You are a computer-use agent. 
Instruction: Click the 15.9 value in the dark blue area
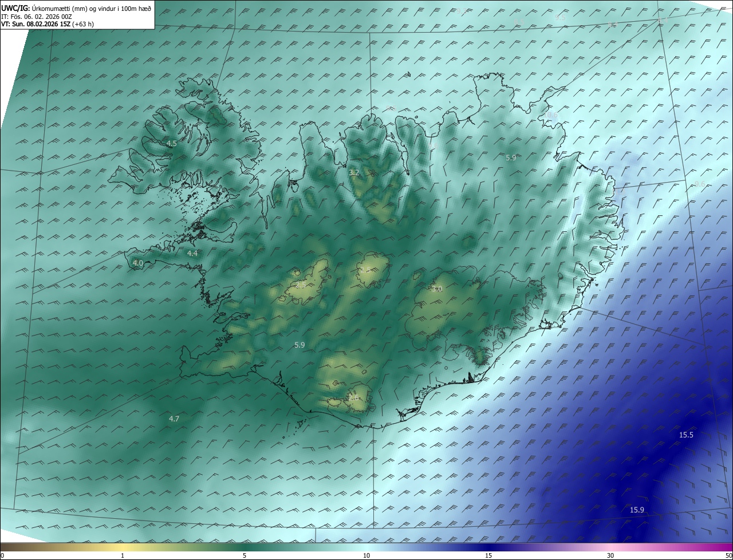637,510
